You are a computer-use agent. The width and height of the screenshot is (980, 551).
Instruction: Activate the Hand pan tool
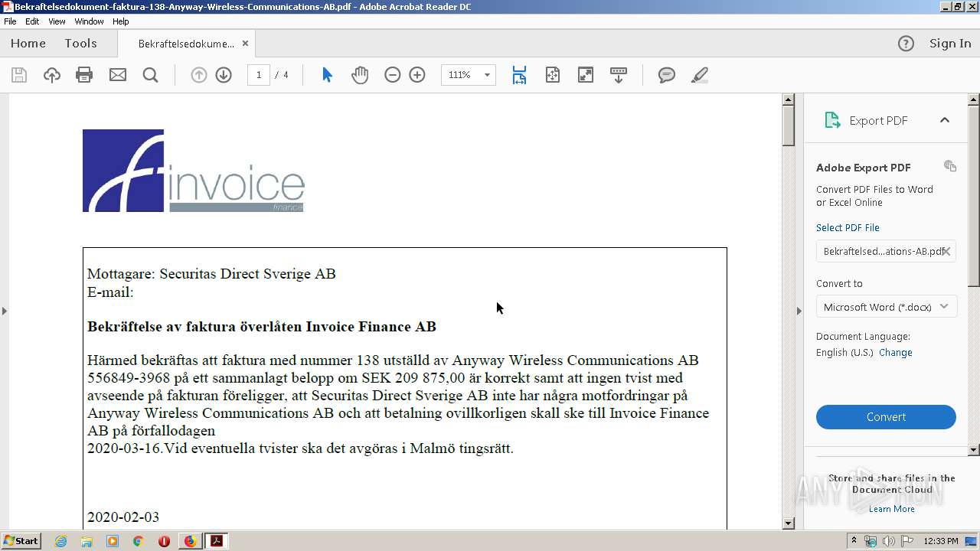[360, 75]
